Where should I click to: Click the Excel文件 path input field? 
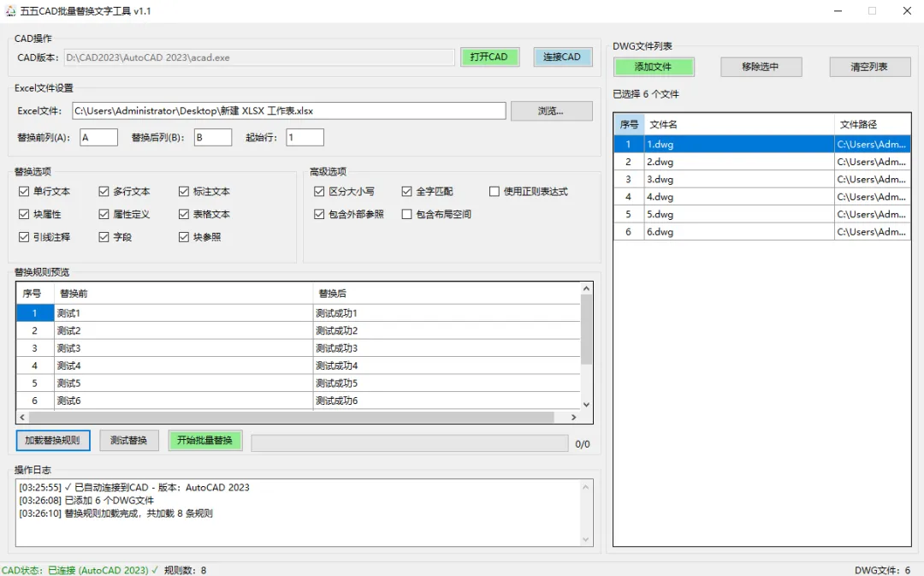coord(289,111)
